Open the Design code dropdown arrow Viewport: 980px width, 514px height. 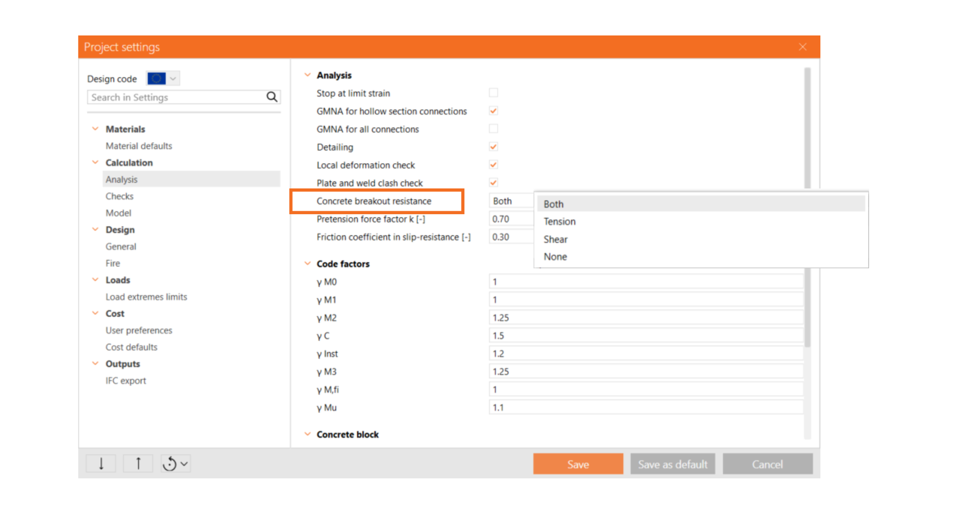pyautogui.click(x=173, y=79)
